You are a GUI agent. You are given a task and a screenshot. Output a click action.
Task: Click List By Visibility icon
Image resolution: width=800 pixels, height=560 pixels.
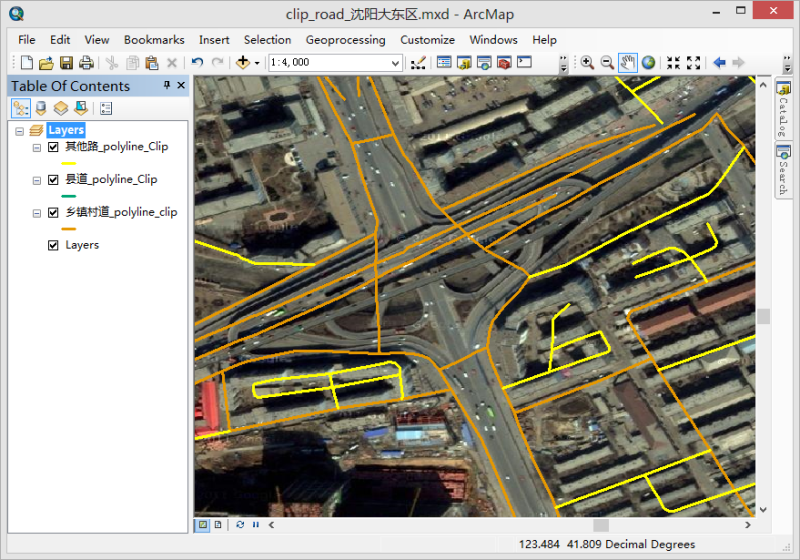[x=61, y=108]
